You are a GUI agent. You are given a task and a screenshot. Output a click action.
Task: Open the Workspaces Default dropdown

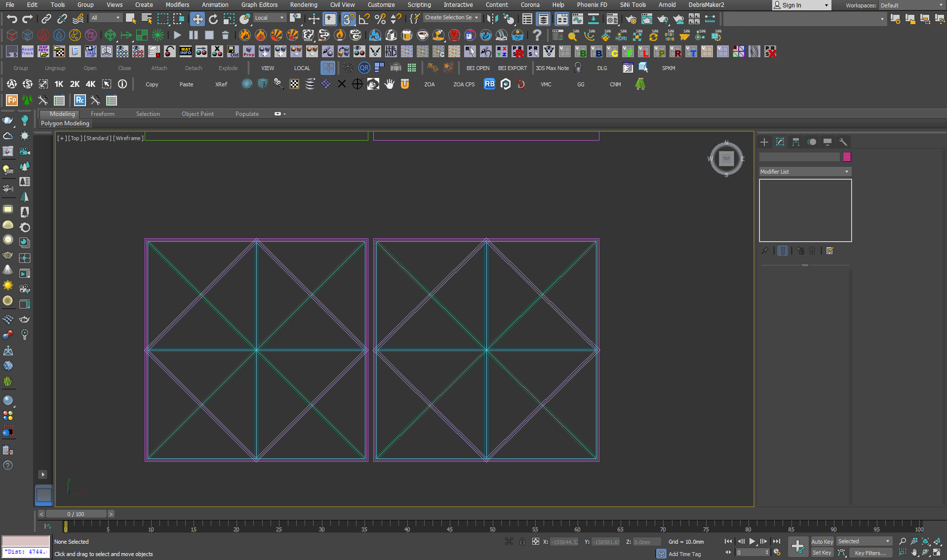(x=911, y=5)
